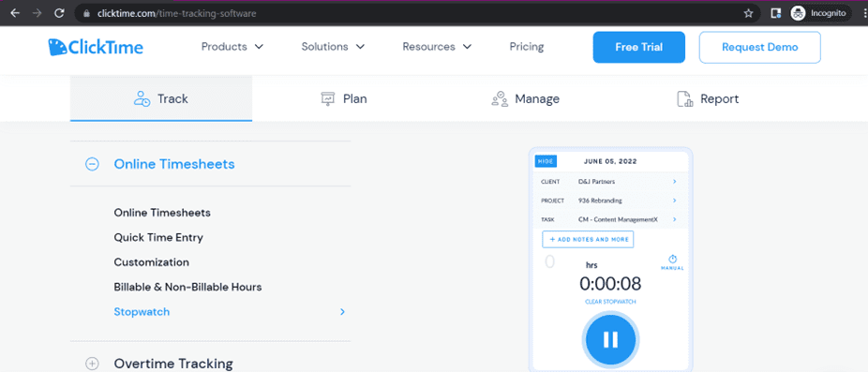Click the ClickTime logo

[x=96, y=47]
